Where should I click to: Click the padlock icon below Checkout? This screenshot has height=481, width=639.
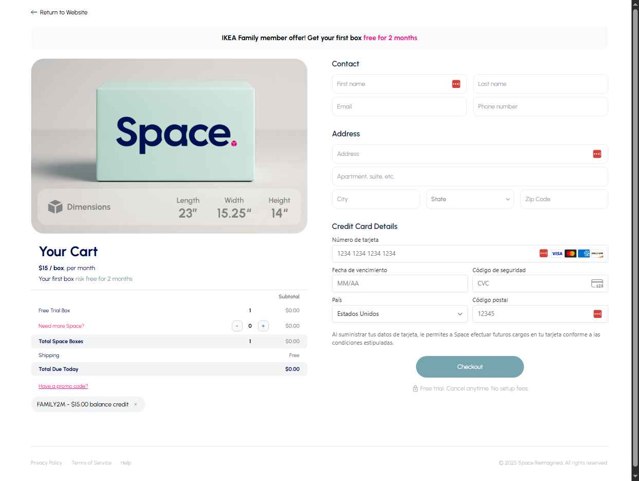tap(415, 388)
